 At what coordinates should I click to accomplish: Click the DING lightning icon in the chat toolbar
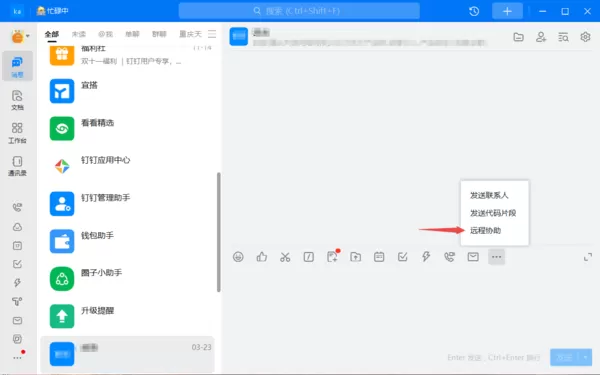pos(426,257)
